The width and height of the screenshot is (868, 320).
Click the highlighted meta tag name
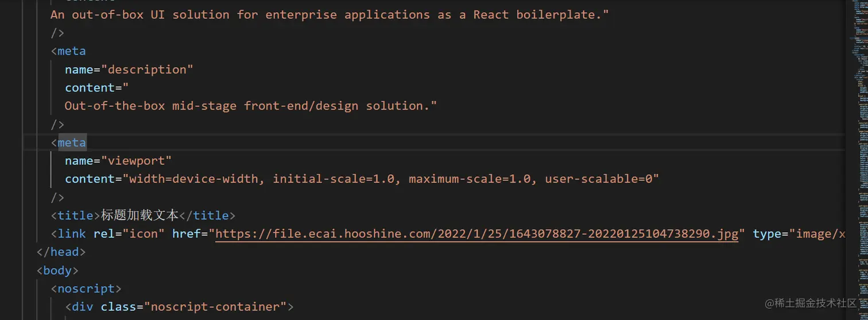coord(72,142)
